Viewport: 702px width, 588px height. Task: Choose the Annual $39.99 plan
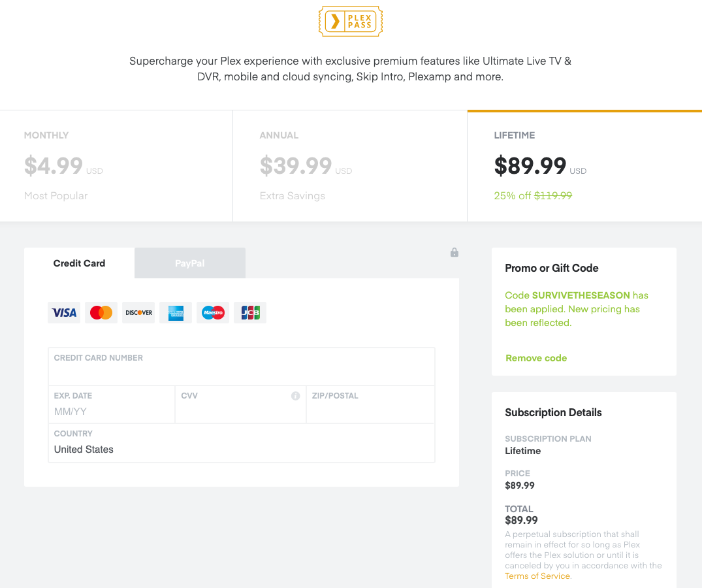point(350,166)
